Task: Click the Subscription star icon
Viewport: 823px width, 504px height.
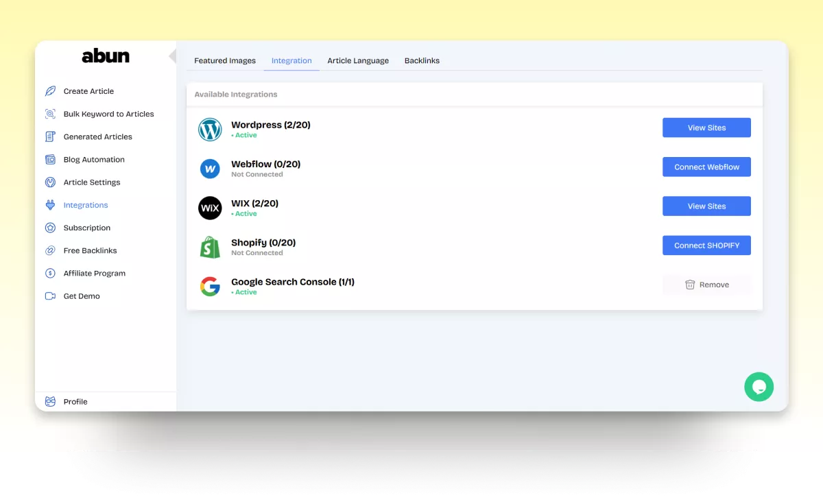Action: click(50, 228)
